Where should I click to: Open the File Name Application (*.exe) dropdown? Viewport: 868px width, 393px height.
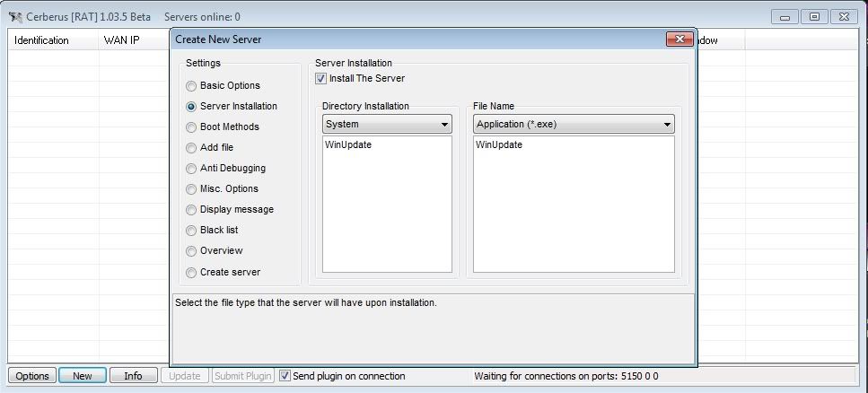[574, 124]
